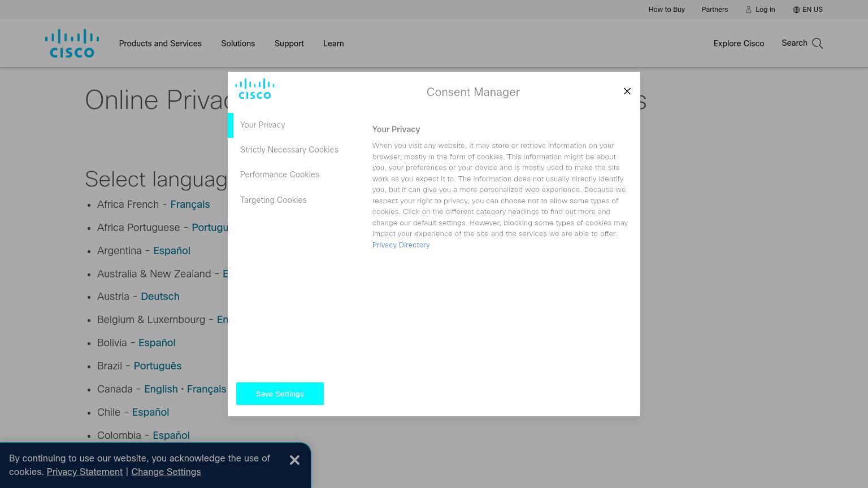Open the Privacy Directory link

click(401, 245)
